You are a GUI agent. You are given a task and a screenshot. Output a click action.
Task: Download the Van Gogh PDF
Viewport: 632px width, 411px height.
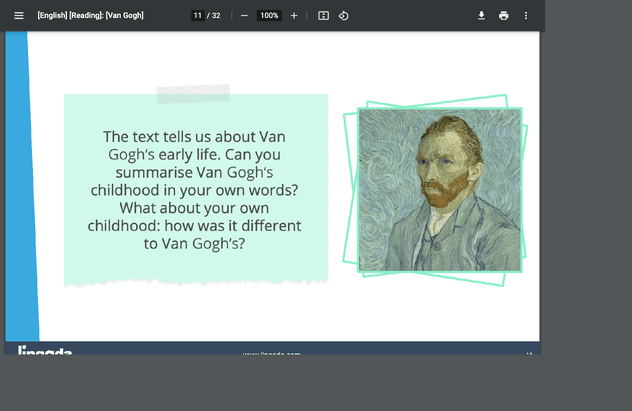(481, 16)
